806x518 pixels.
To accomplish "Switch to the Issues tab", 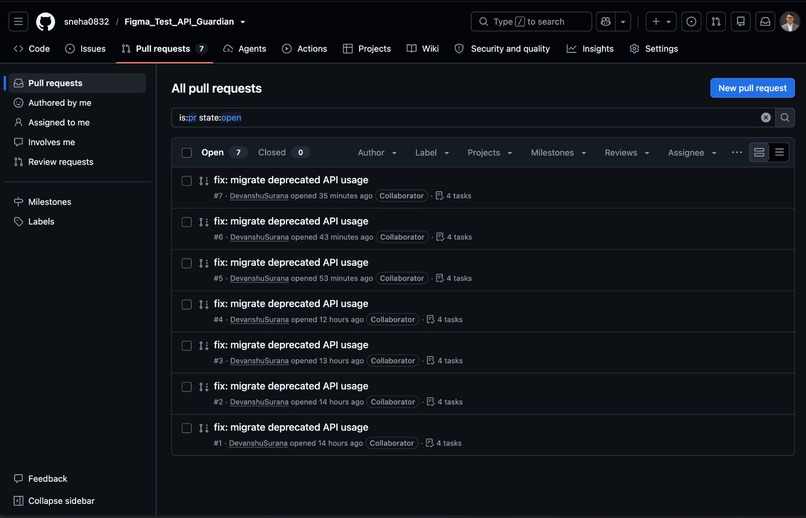I will point(85,49).
